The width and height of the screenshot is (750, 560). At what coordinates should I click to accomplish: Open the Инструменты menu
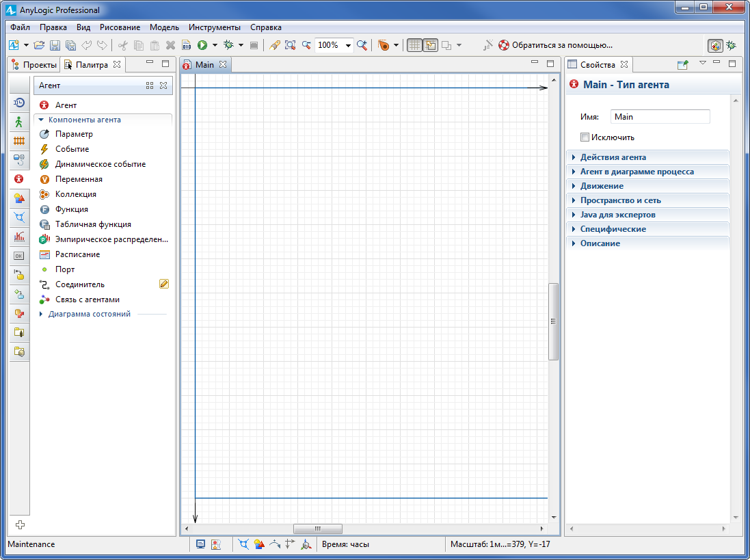pos(214,27)
